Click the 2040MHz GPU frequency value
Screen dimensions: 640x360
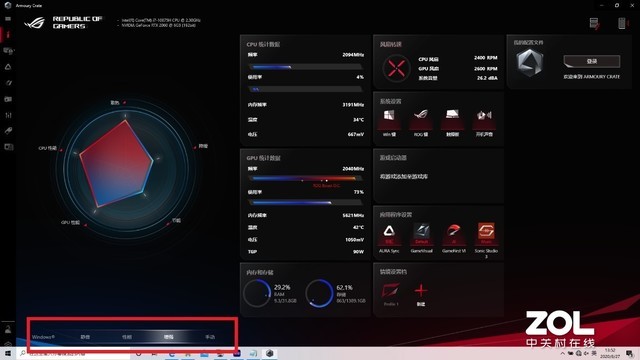[353, 169]
